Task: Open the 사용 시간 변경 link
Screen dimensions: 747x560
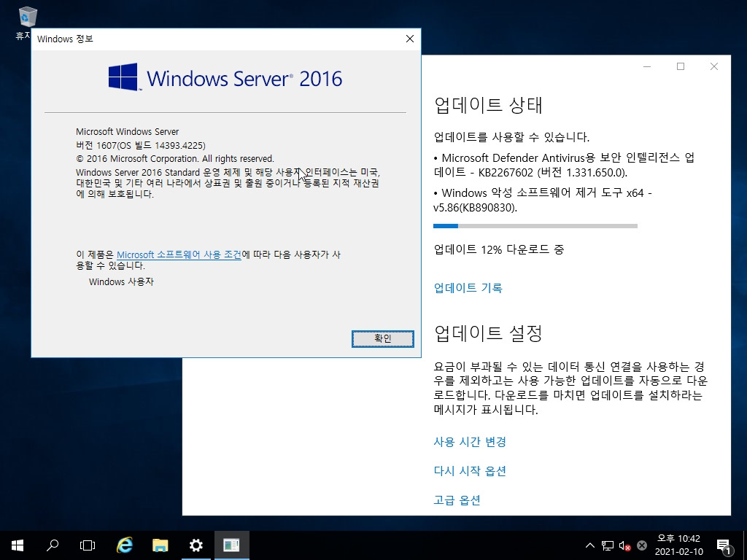Action: pos(470,442)
